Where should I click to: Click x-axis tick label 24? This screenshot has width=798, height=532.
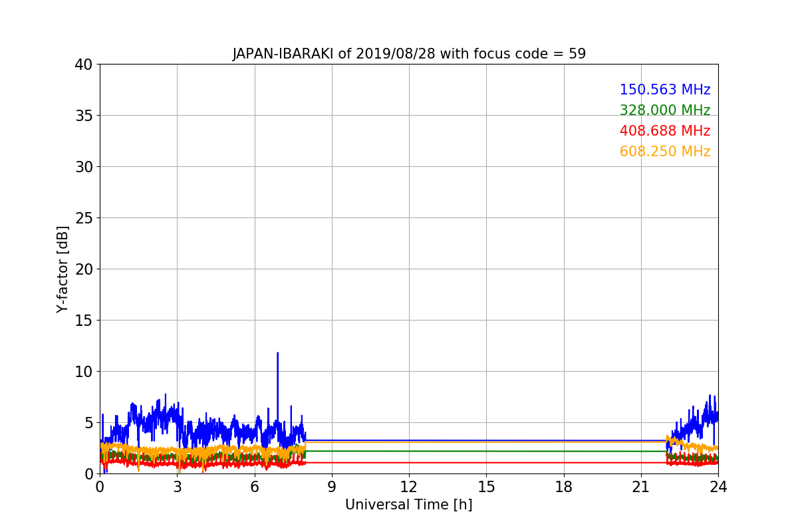[x=718, y=487]
